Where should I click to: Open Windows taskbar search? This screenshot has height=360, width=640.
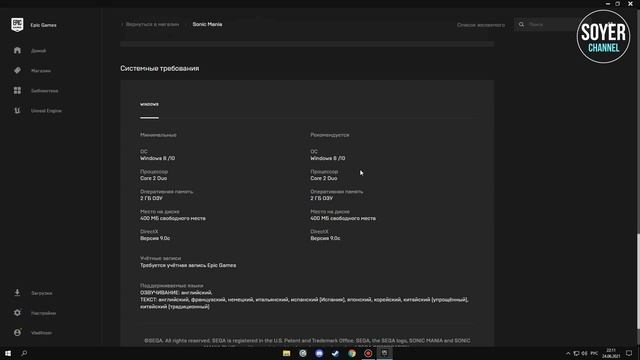click(x=24, y=353)
